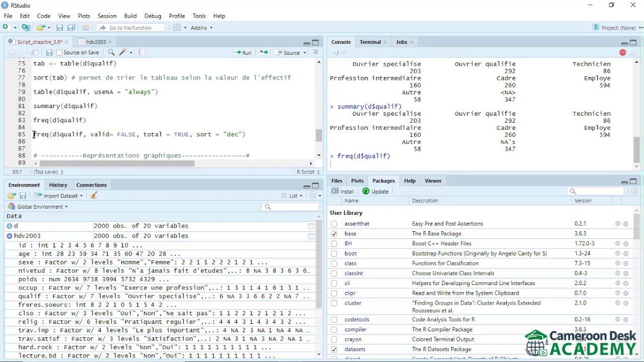Refresh the Environment pane
Viewport: 644px width, 362px height.
click(x=313, y=196)
